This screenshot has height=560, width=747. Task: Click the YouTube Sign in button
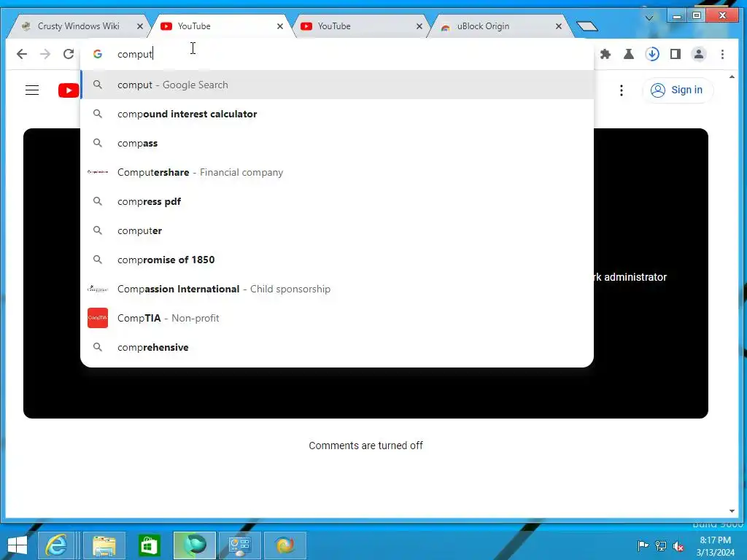click(678, 90)
